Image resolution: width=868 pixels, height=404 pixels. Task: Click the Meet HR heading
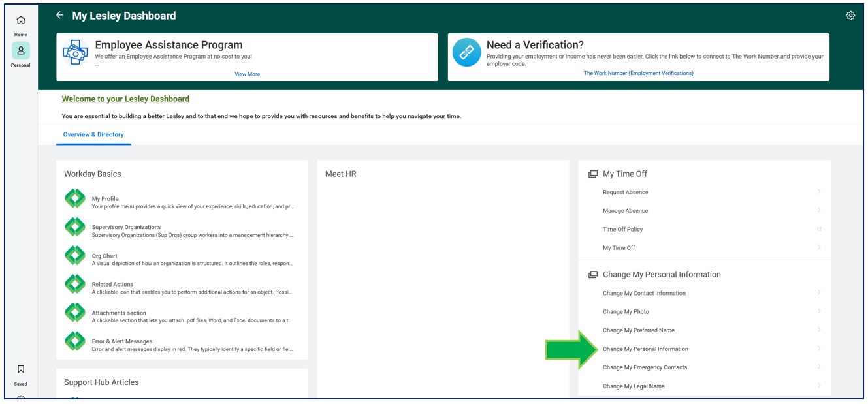pos(341,174)
